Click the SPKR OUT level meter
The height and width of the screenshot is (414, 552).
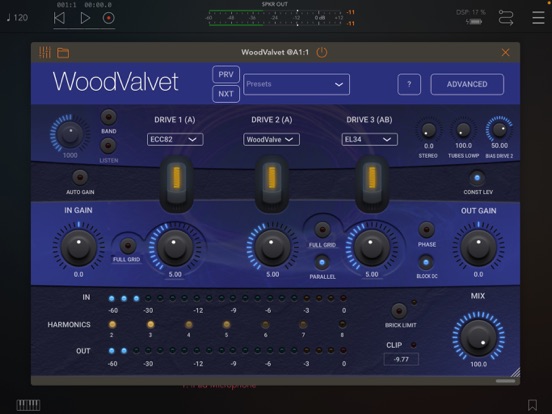click(x=275, y=18)
